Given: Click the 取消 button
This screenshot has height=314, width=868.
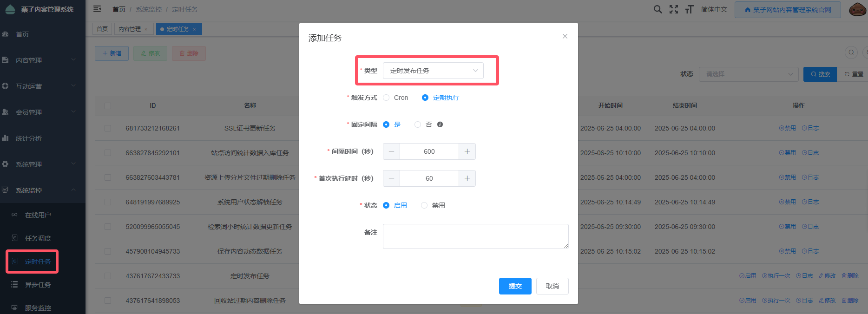Looking at the screenshot, I should point(552,286).
